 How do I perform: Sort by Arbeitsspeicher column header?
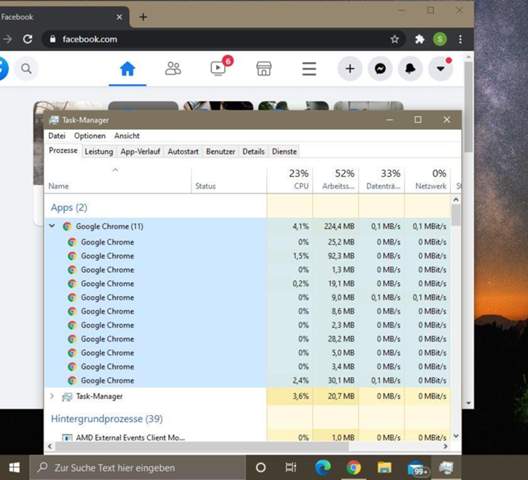pyautogui.click(x=336, y=180)
